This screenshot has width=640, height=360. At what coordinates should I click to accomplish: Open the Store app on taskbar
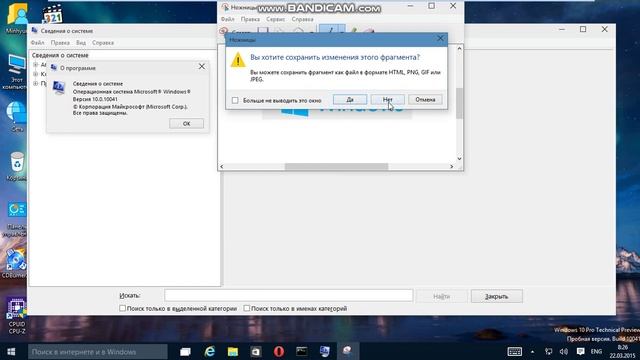pyautogui.click(x=256, y=351)
